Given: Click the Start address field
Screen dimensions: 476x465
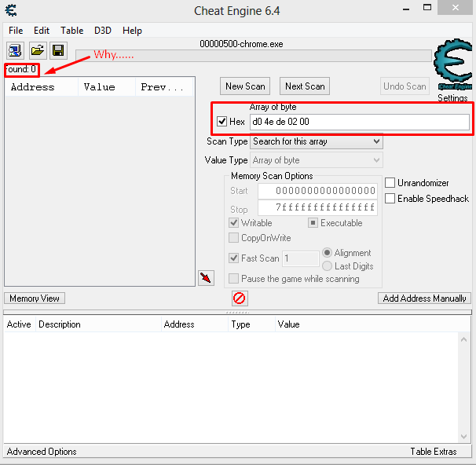Looking at the screenshot, I should pyautogui.click(x=317, y=191).
